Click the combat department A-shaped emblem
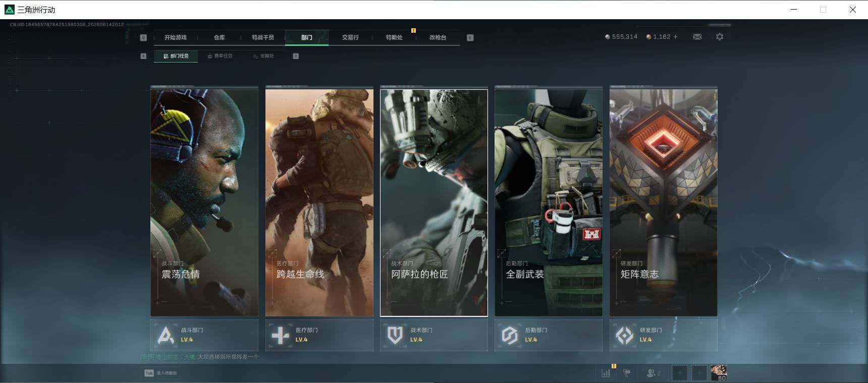 coord(166,335)
